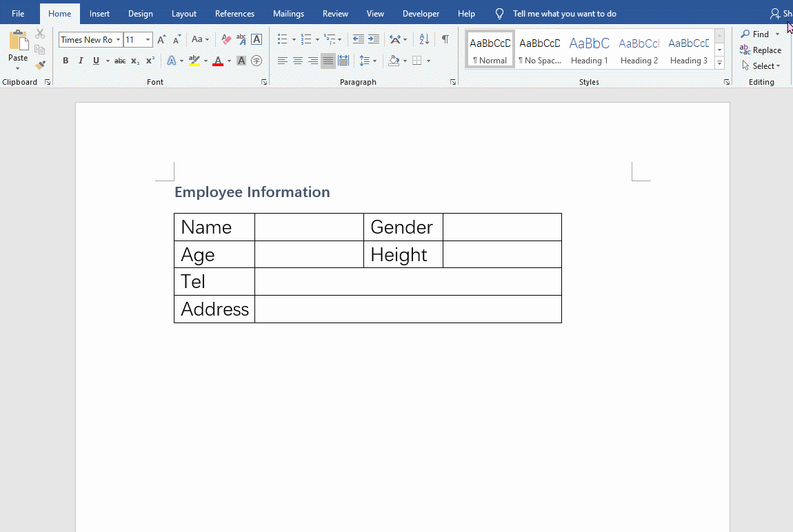Image resolution: width=793 pixels, height=532 pixels.
Task: Activate the Format Painter brush
Action: coord(40,65)
